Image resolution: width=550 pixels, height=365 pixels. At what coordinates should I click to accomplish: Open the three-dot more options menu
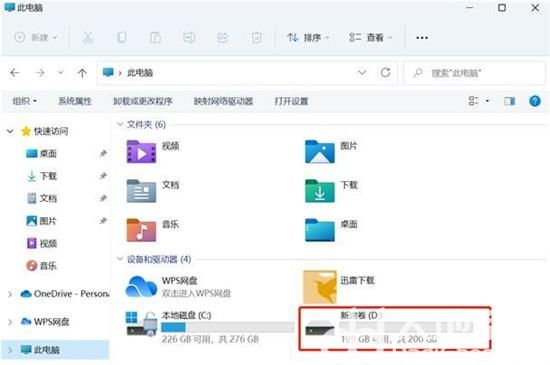422,38
